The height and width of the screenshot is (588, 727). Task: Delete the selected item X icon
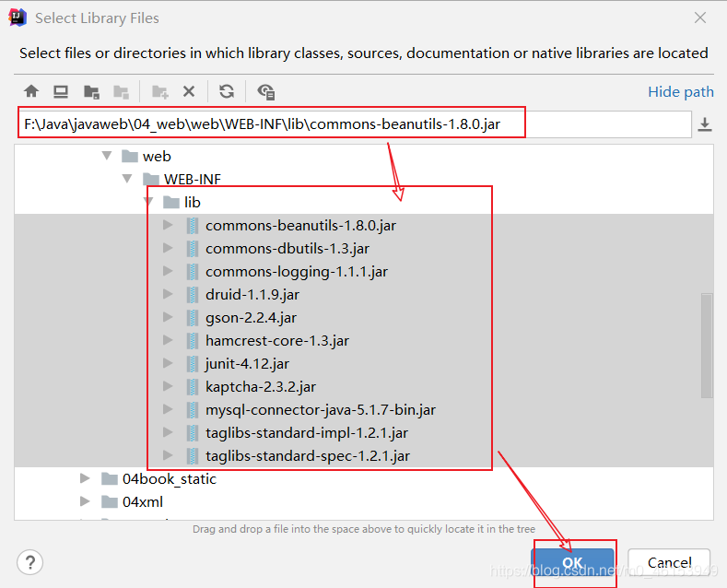click(x=189, y=91)
